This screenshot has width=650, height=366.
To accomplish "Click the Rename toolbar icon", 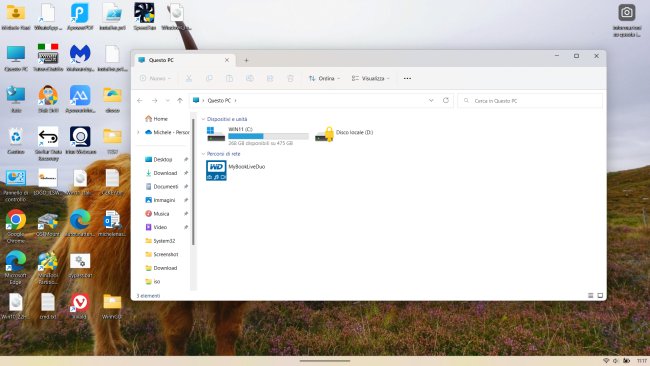I will coord(250,78).
